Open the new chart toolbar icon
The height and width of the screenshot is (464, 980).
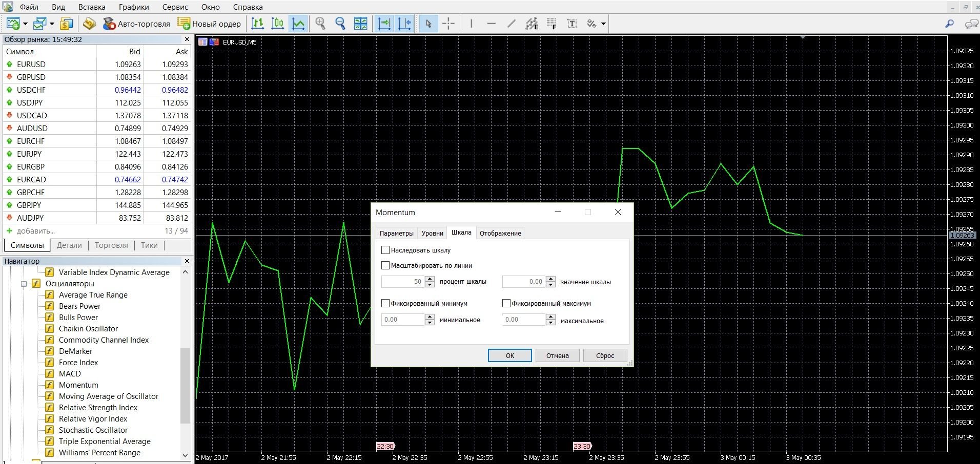(13, 24)
